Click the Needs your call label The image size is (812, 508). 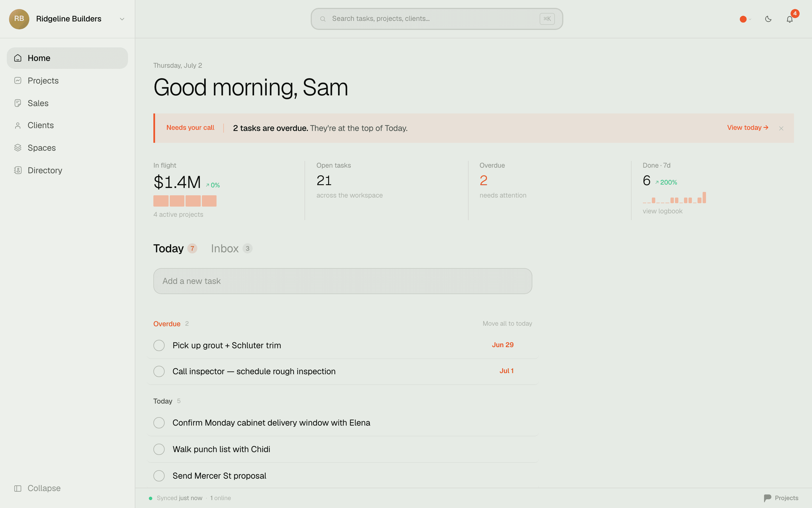pyautogui.click(x=190, y=128)
